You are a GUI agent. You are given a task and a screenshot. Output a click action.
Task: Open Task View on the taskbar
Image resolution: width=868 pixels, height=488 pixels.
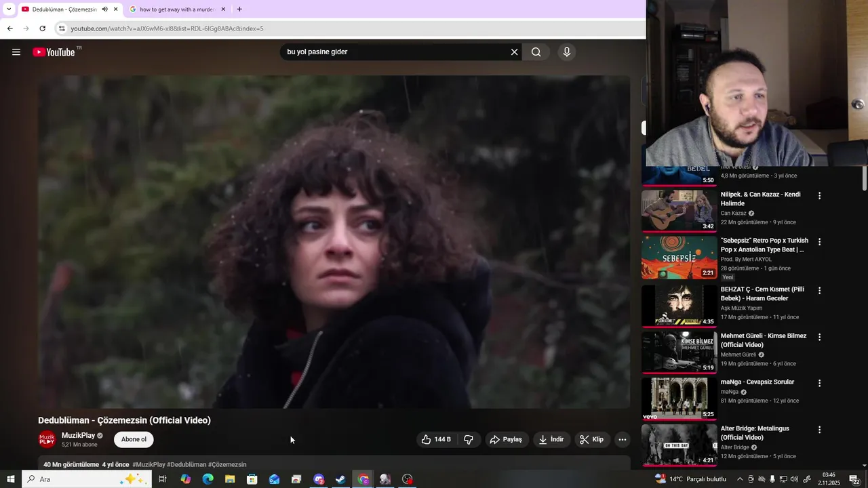point(163,479)
